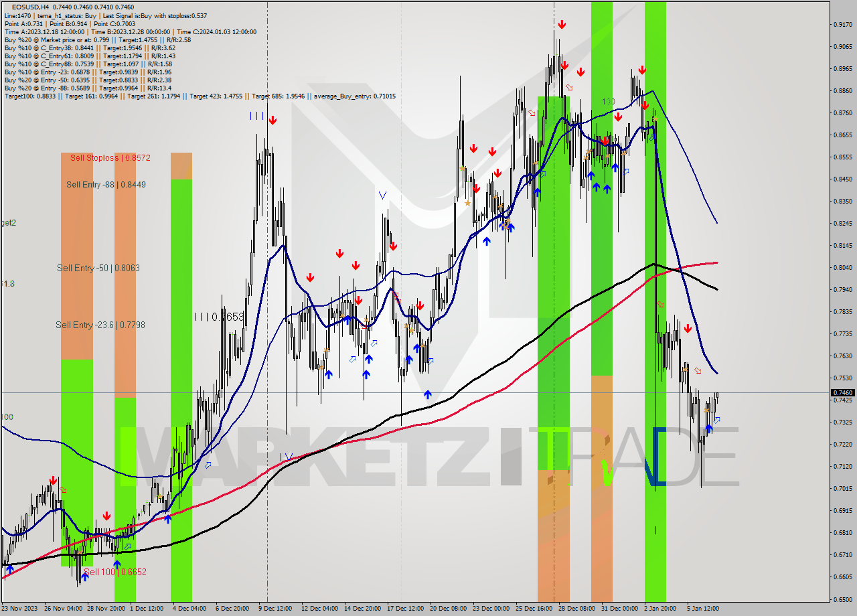Select the 'Sell Entry -88 | 0.8449' label

[106, 184]
